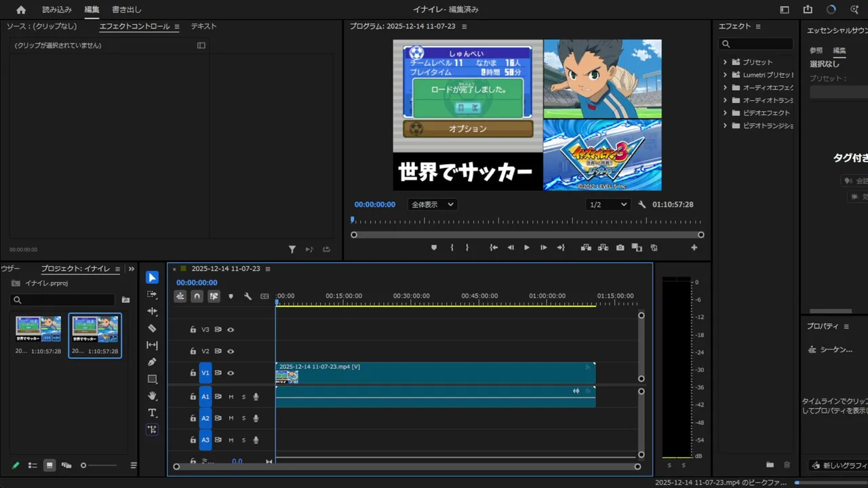
Task: Toggle linked selection in timeline
Action: [x=214, y=296]
